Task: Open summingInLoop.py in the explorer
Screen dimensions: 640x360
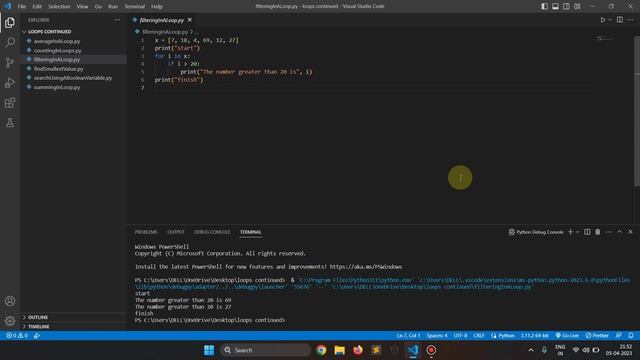Action: click(x=57, y=87)
